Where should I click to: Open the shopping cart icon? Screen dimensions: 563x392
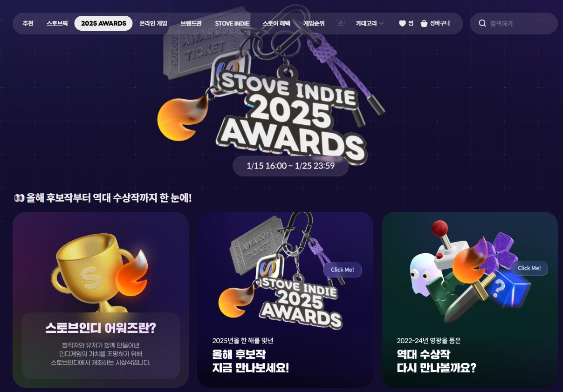point(424,23)
